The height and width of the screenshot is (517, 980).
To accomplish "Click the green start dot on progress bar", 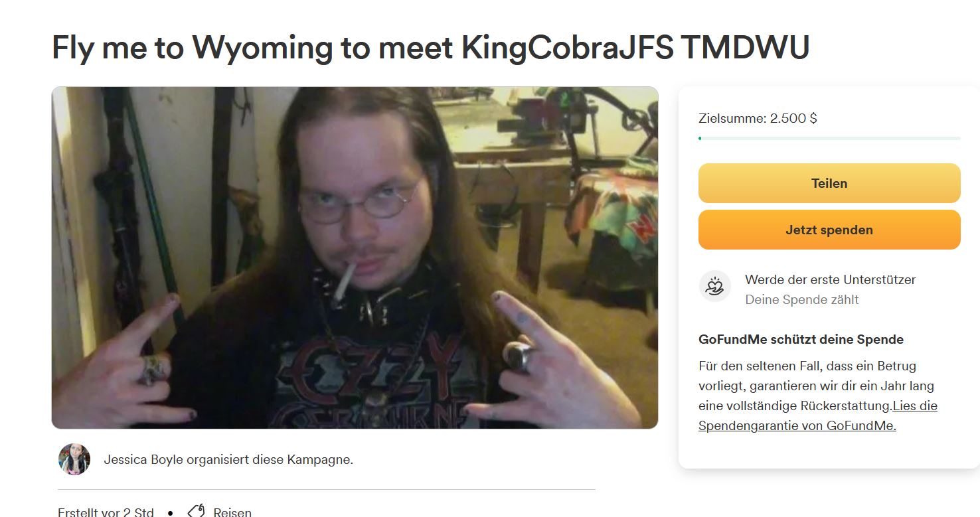I will 700,138.
